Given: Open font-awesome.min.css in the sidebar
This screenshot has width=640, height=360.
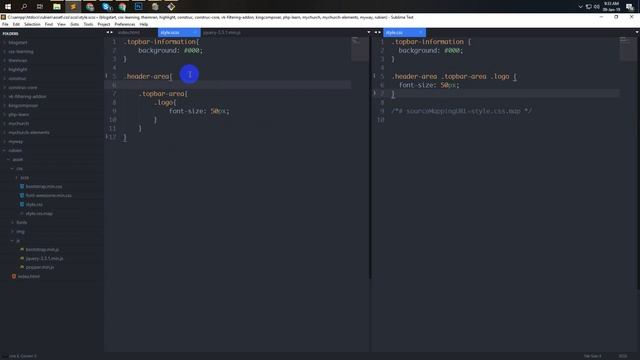Looking at the screenshot, I should click(x=48, y=196).
